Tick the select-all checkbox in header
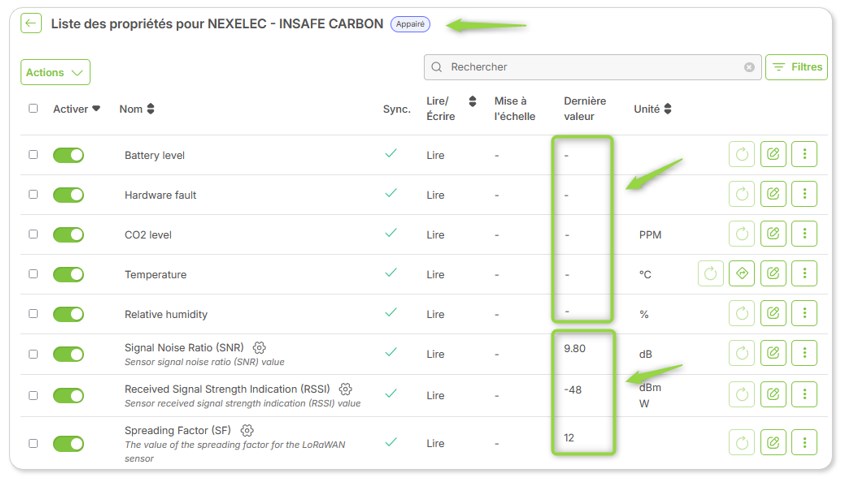Viewport: 846px width, 483px height. tap(33, 108)
